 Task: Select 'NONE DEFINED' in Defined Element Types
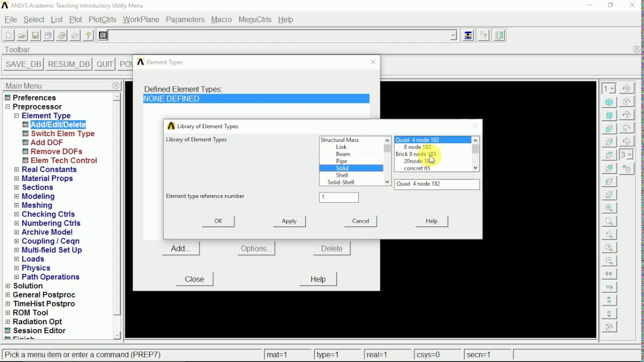pyautogui.click(x=256, y=99)
